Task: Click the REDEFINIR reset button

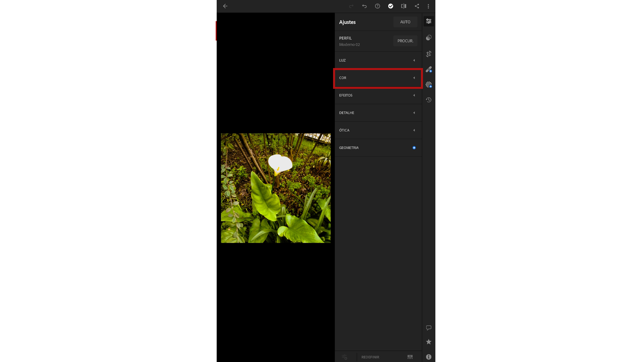Action: (x=370, y=357)
